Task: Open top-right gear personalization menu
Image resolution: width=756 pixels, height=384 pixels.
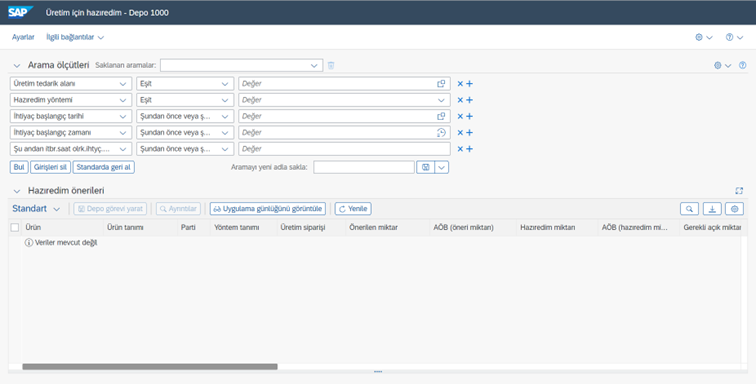Action: 704,37
